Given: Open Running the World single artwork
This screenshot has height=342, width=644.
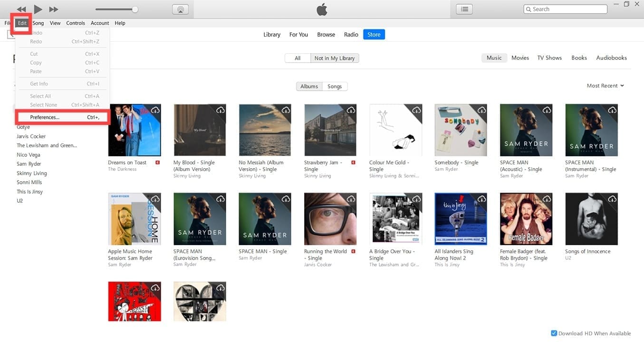Looking at the screenshot, I should coord(330,219).
